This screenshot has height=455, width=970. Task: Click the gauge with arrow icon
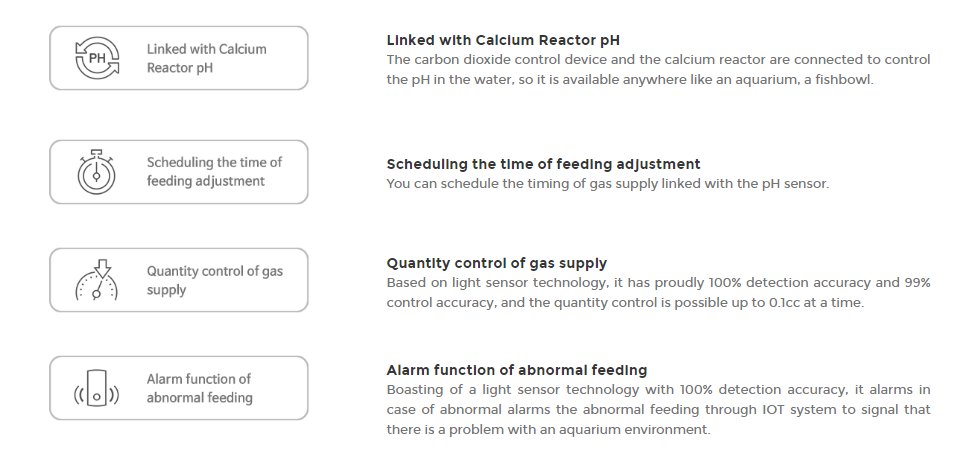(97, 280)
